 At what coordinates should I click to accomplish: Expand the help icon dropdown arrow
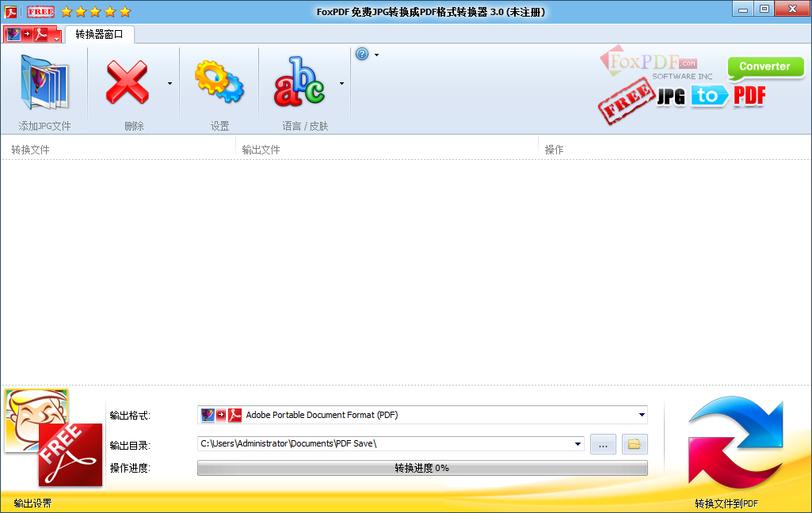376,55
